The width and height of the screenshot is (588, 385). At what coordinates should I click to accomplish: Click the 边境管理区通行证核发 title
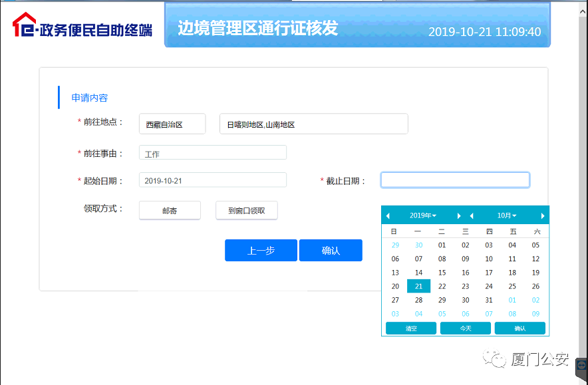click(258, 28)
